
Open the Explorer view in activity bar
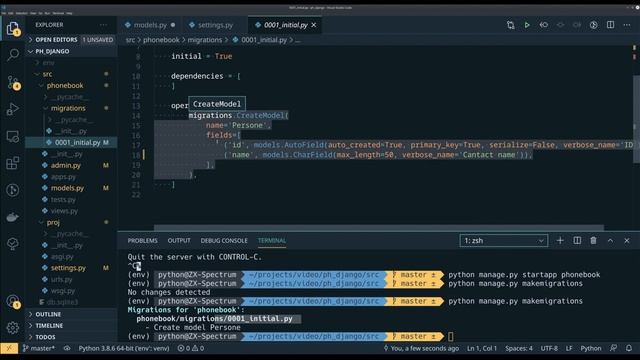pyautogui.click(x=13, y=29)
